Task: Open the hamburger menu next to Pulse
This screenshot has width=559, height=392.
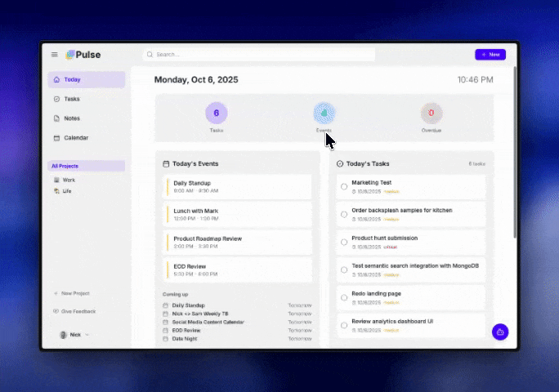Action: point(55,55)
